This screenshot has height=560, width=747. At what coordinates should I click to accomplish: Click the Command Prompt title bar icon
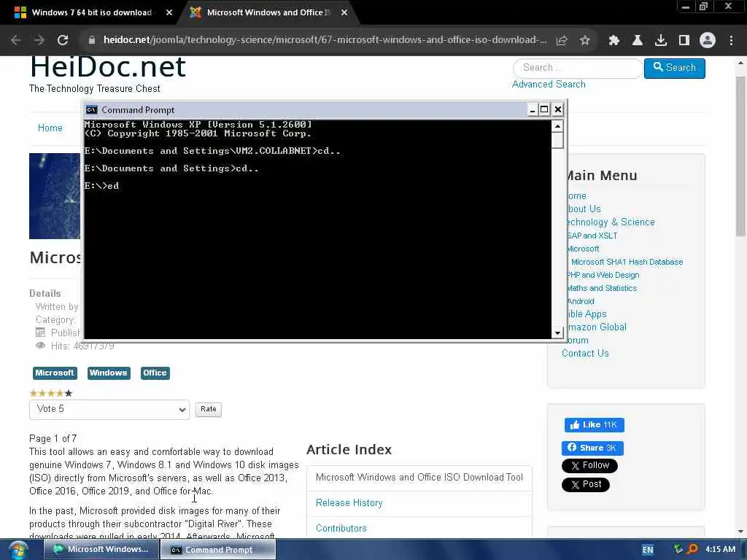tap(91, 110)
